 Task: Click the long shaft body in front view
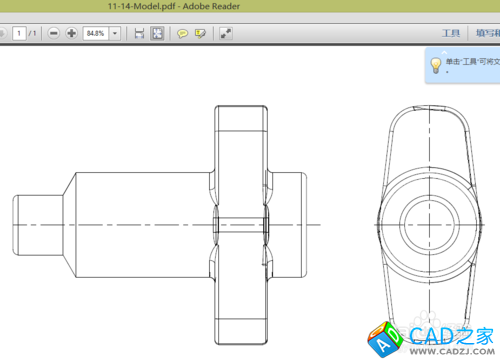[x=143, y=225]
